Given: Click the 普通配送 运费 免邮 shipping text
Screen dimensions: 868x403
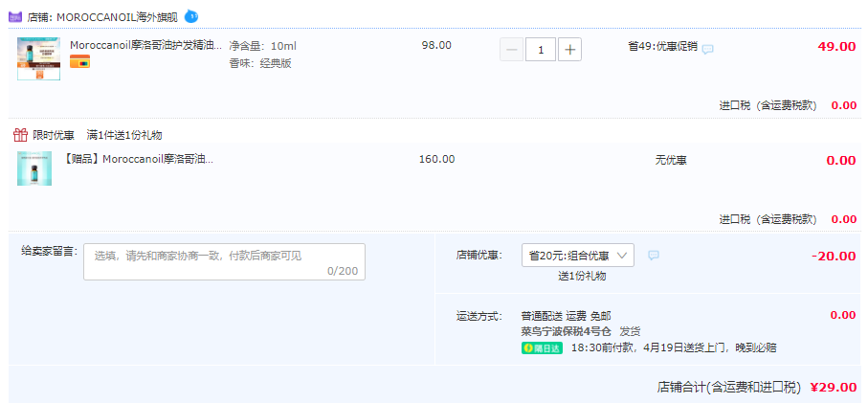Looking at the screenshot, I should (567, 316).
